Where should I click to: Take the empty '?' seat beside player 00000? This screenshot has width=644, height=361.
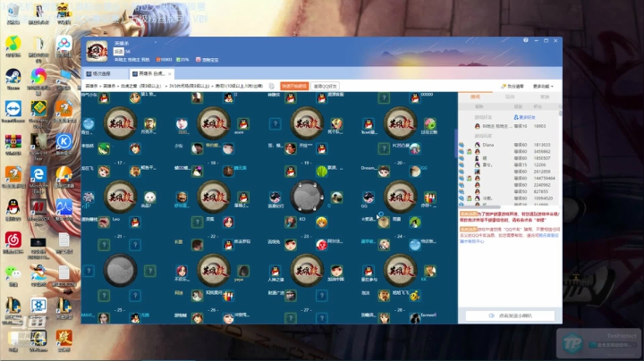coord(384,97)
